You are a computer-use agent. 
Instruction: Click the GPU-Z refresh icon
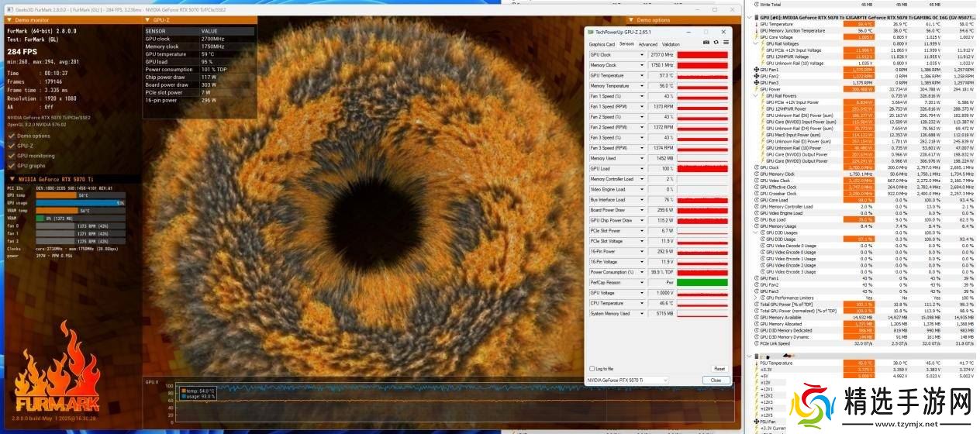tap(715, 42)
